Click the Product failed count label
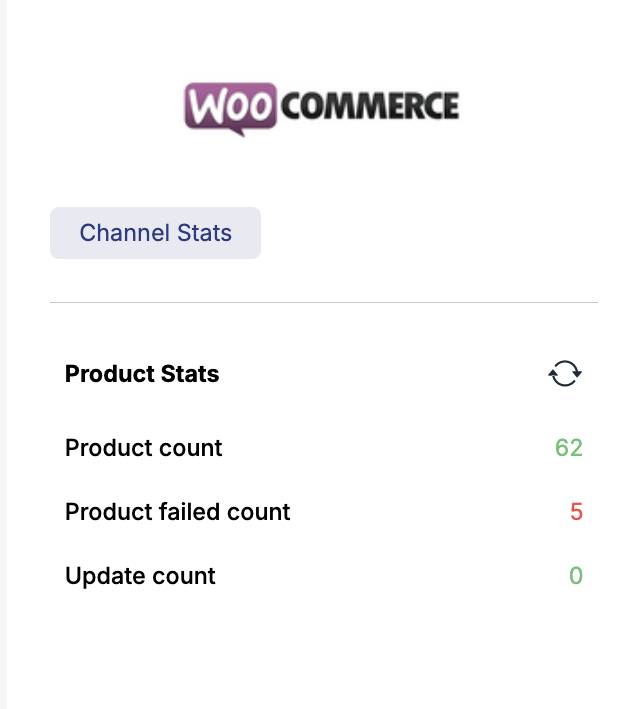 [178, 512]
